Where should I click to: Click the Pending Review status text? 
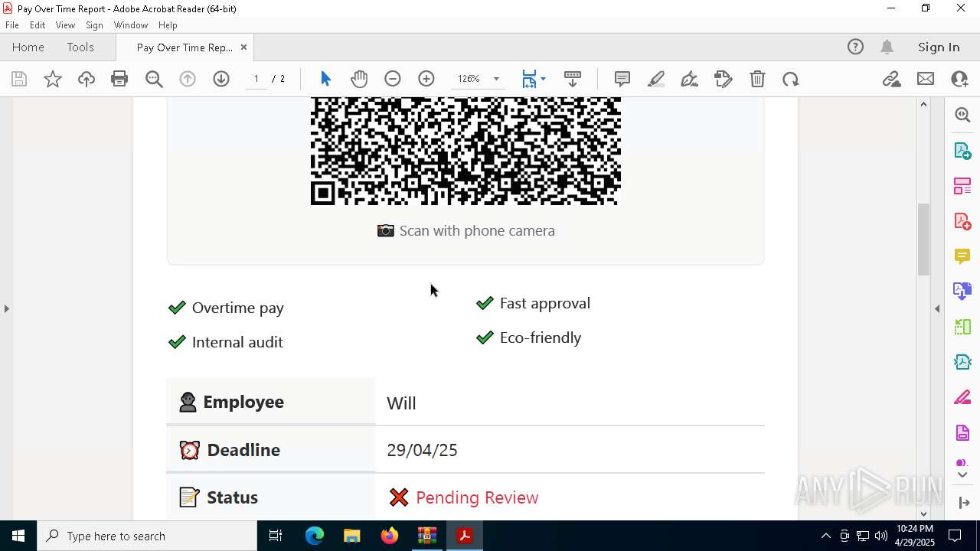(x=477, y=497)
